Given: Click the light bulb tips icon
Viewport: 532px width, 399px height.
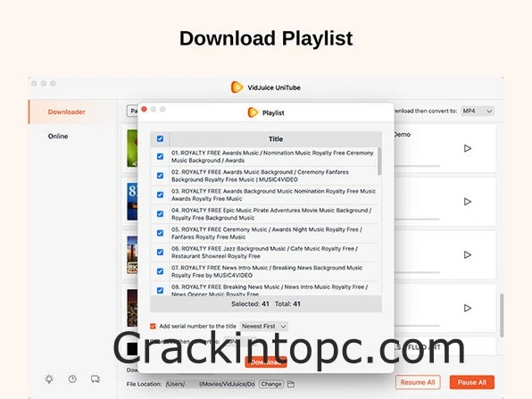Looking at the screenshot, I should point(49,379).
